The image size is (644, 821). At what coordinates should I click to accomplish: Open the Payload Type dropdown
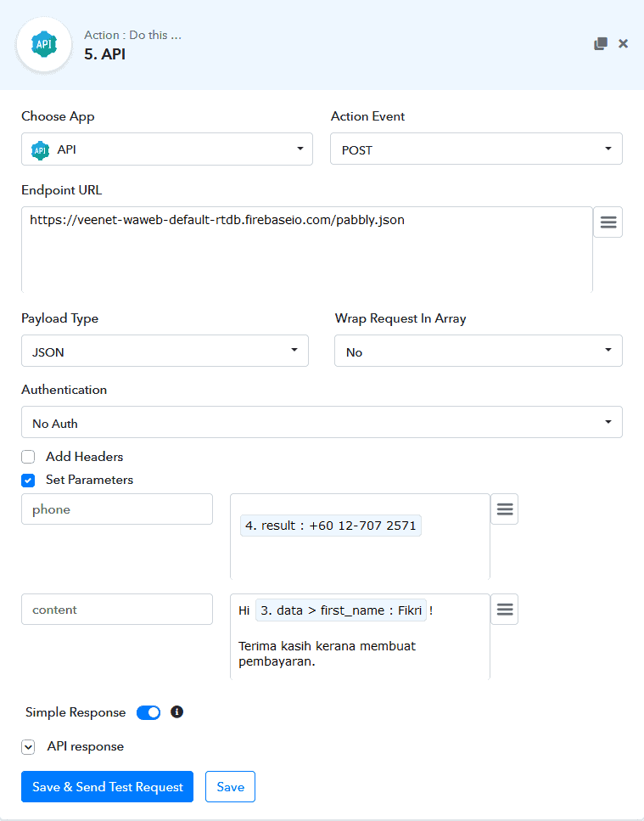(x=165, y=351)
